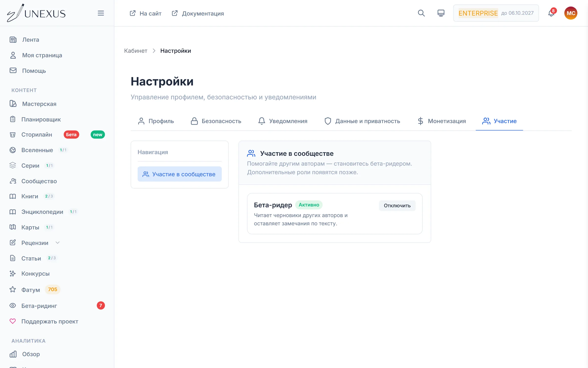
Task: Open the search magnifier icon
Action: point(421,13)
